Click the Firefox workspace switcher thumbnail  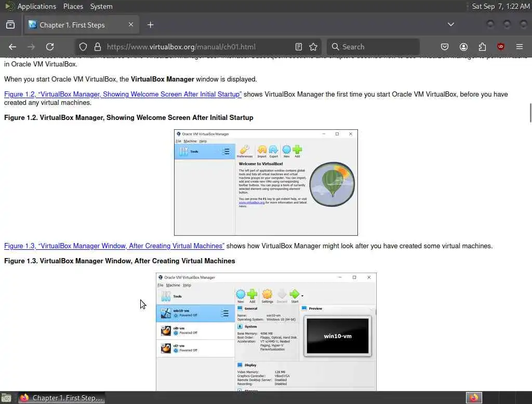(474, 398)
